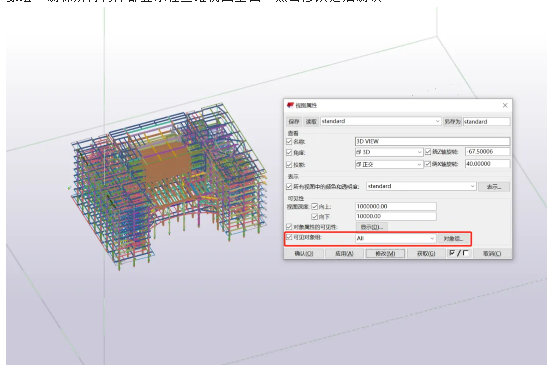The height and width of the screenshot is (372, 556).
Task: Click the 应用(A) button
Action: pos(344,254)
